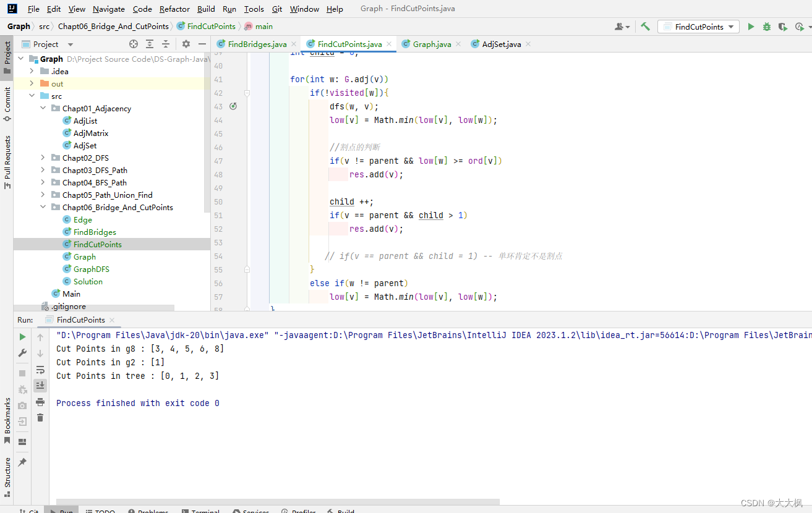Open the Code With Me user icon

click(622, 27)
